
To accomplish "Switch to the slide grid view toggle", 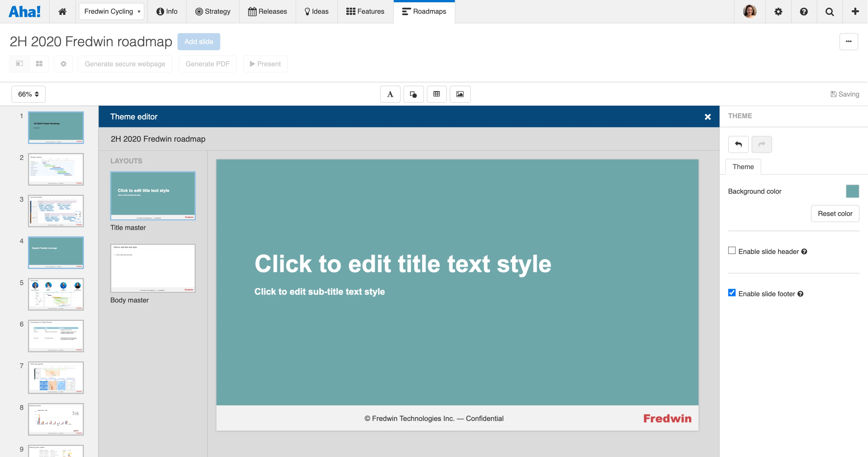I will pyautogui.click(x=39, y=64).
